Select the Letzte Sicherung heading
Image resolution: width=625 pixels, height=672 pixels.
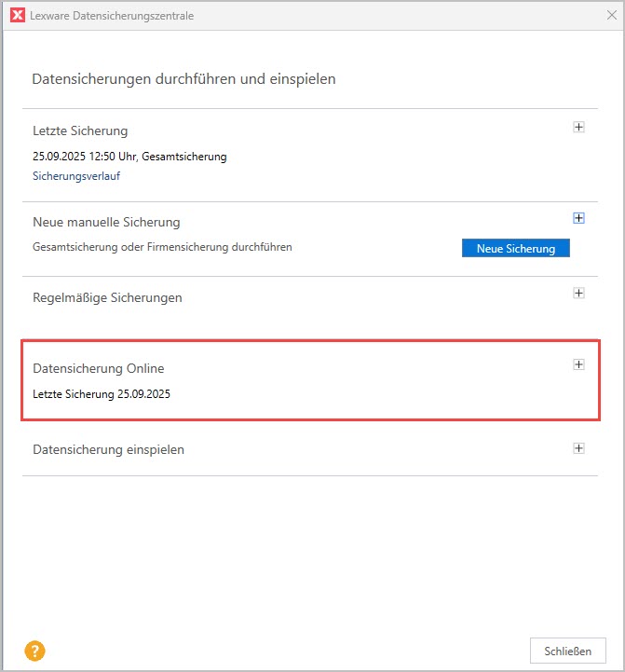[80, 130]
